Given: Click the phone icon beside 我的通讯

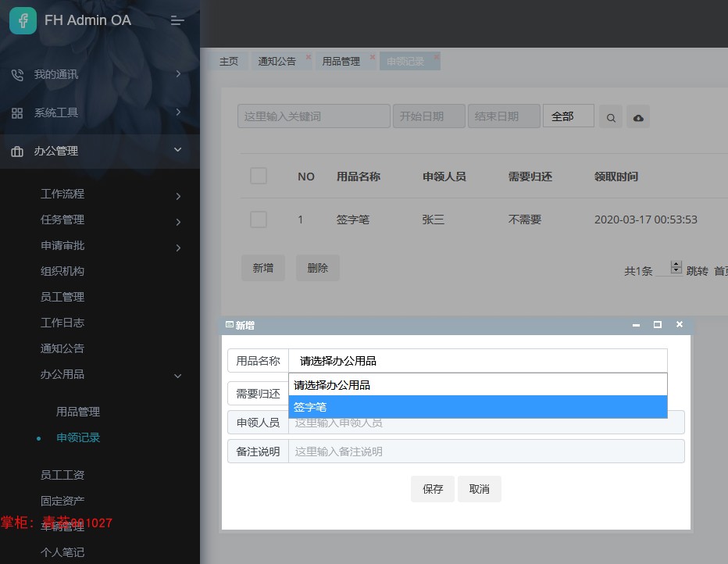Looking at the screenshot, I should coord(17,75).
